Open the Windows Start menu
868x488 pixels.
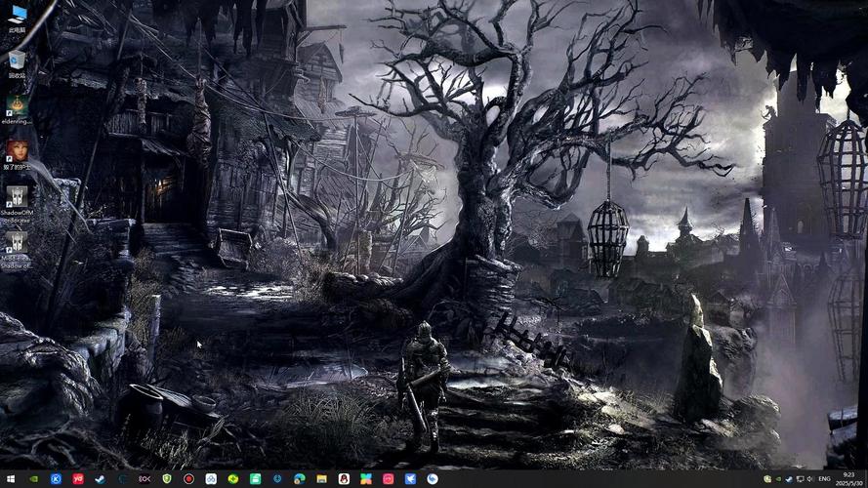click(x=11, y=478)
